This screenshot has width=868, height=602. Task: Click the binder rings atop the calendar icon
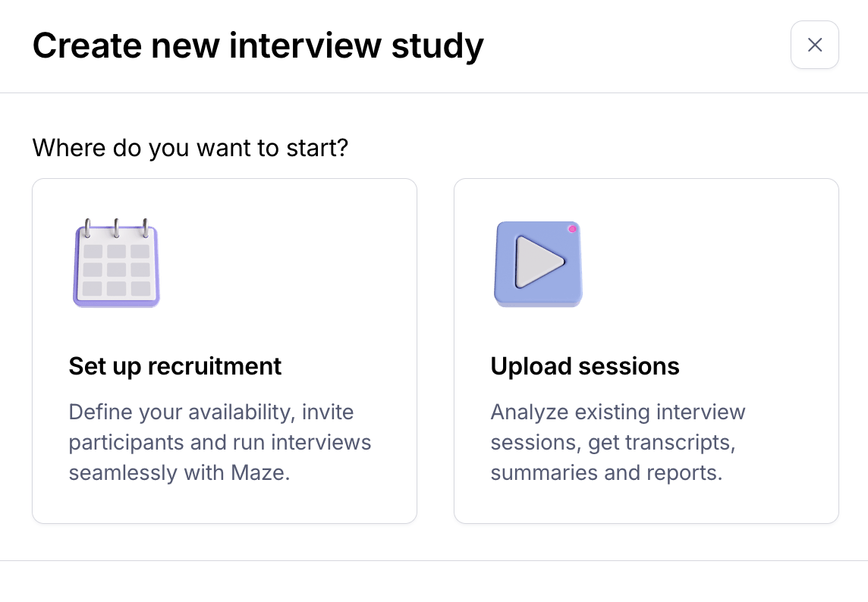116,227
